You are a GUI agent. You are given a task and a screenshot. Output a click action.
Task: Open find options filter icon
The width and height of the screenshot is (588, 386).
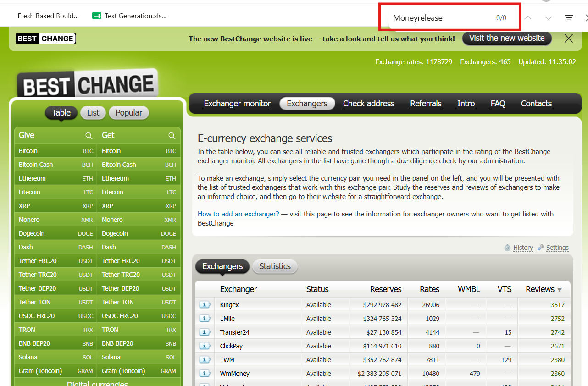(x=569, y=18)
